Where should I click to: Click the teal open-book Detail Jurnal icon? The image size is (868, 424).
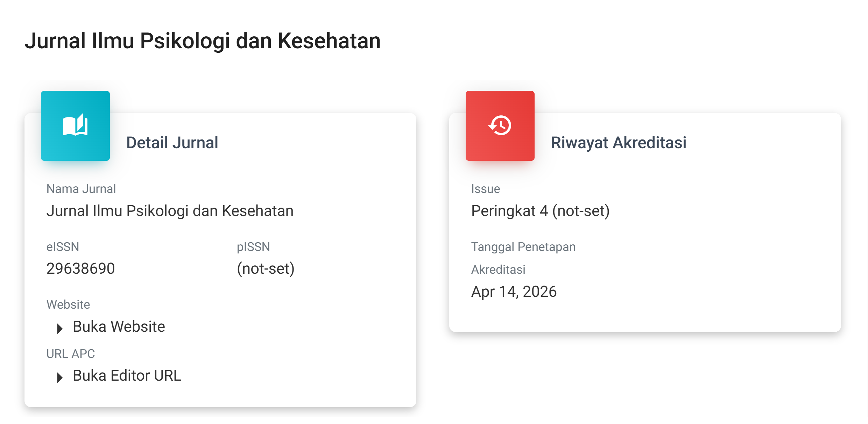75,125
